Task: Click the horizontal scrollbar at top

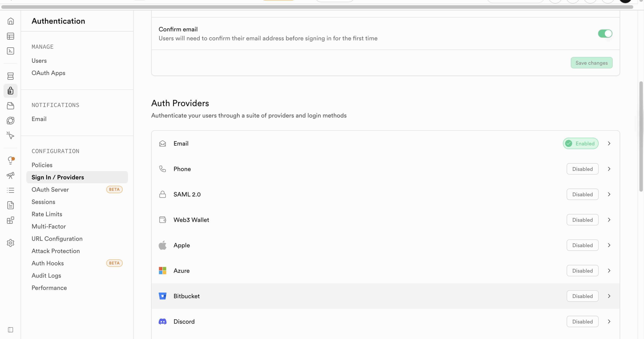Action: tap(317, 7)
